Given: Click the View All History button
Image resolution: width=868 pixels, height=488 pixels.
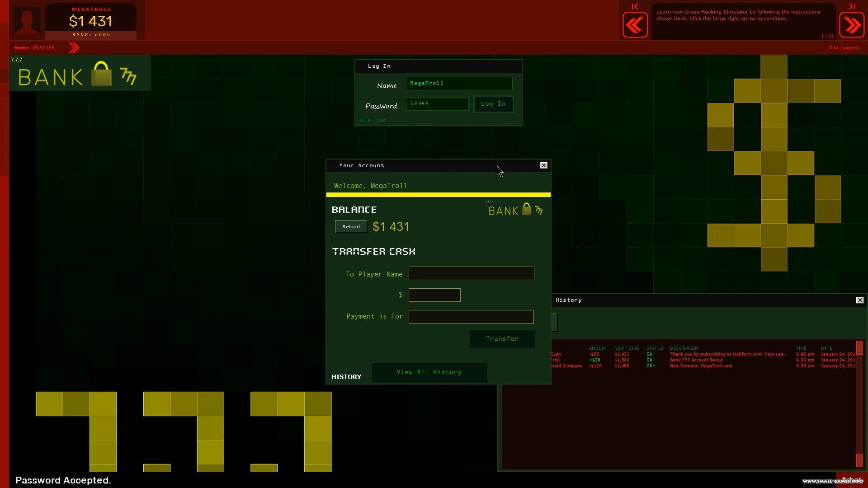Looking at the screenshot, I should (429, 372).
